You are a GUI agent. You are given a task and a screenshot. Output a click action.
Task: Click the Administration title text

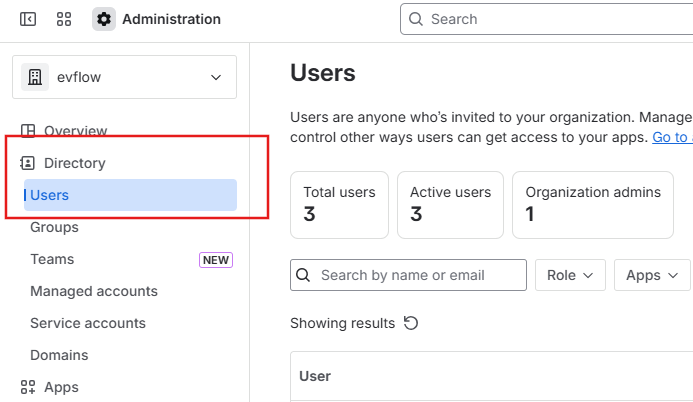pos(171,19)
